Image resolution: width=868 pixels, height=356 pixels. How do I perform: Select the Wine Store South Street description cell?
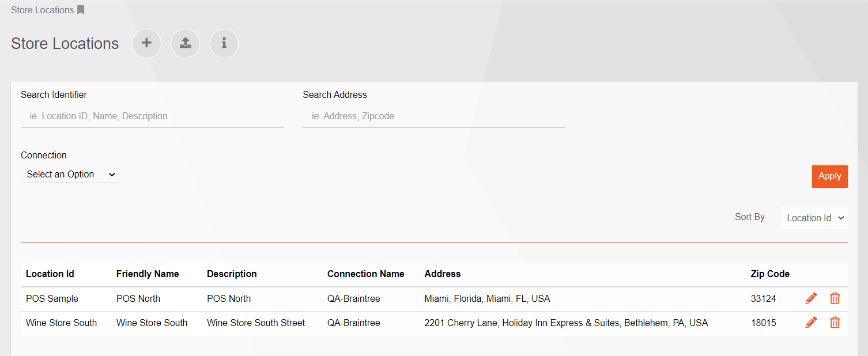coord(256,323)
